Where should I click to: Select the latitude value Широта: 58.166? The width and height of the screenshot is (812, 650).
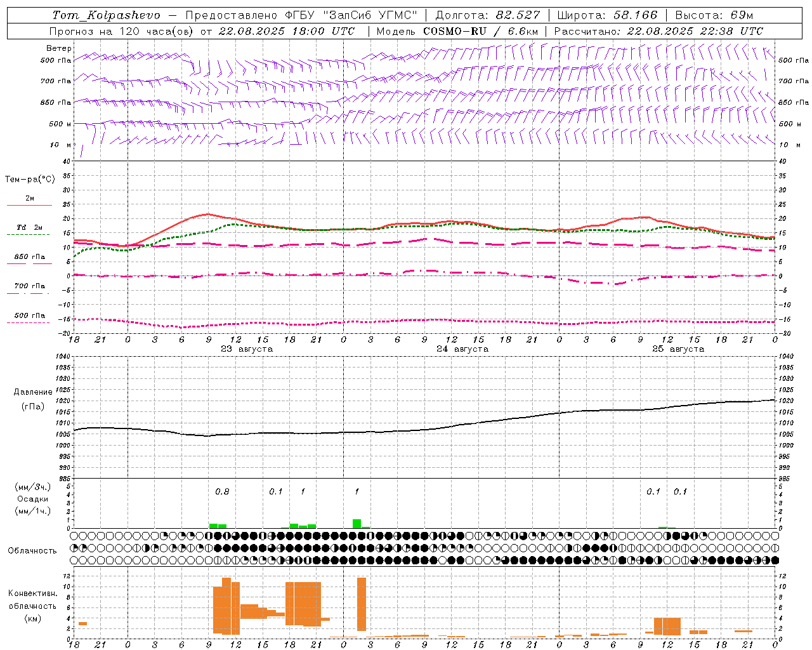coord(608,15)
